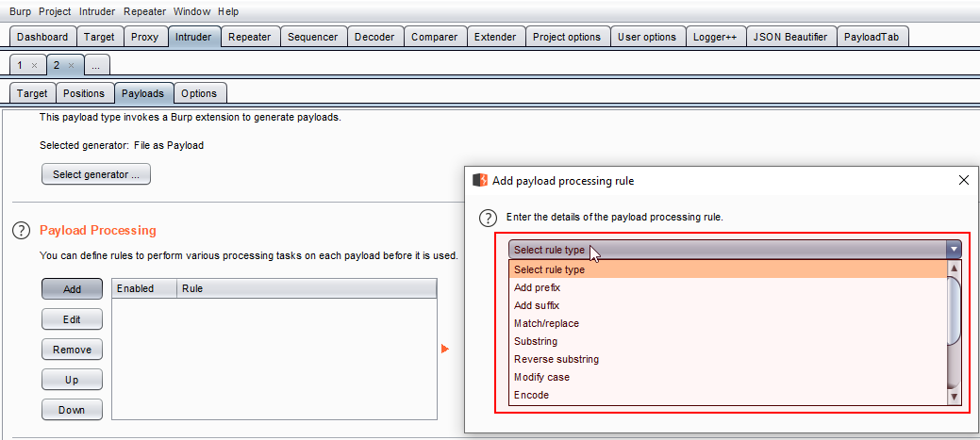Switch to the Decoder tab
This screenshot has width=980, height=440.
374,37
